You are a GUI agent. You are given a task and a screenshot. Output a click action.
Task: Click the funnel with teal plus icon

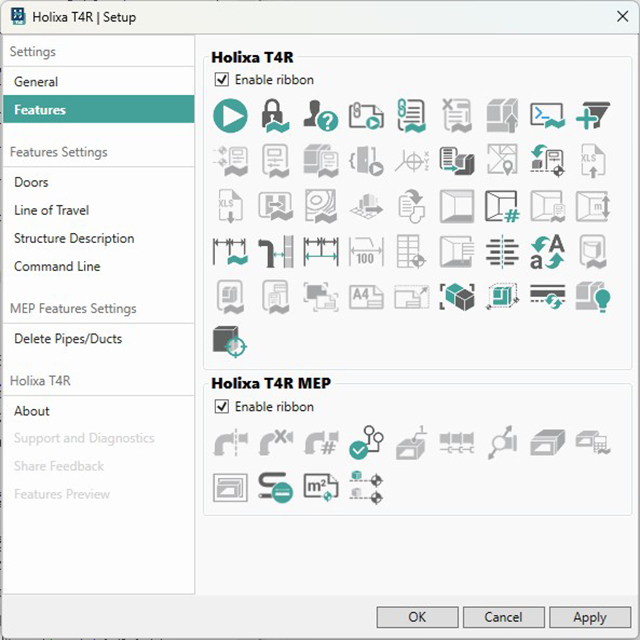(593, 116)
